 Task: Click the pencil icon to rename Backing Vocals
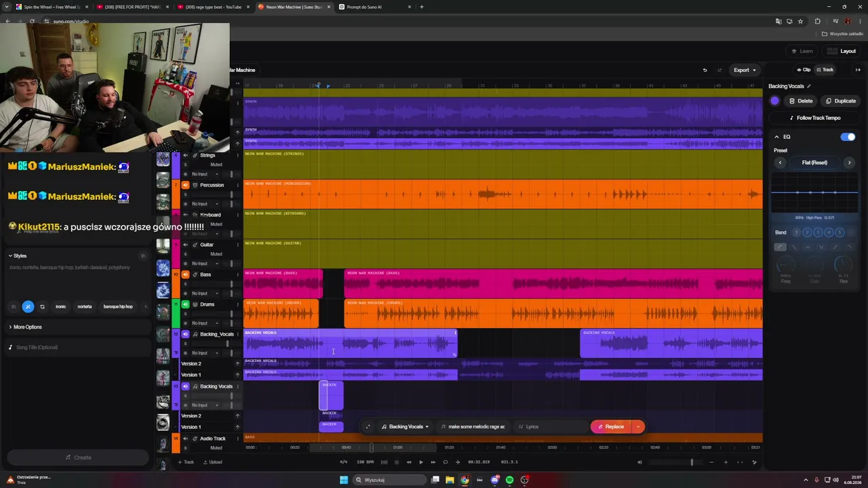(809, 86)
